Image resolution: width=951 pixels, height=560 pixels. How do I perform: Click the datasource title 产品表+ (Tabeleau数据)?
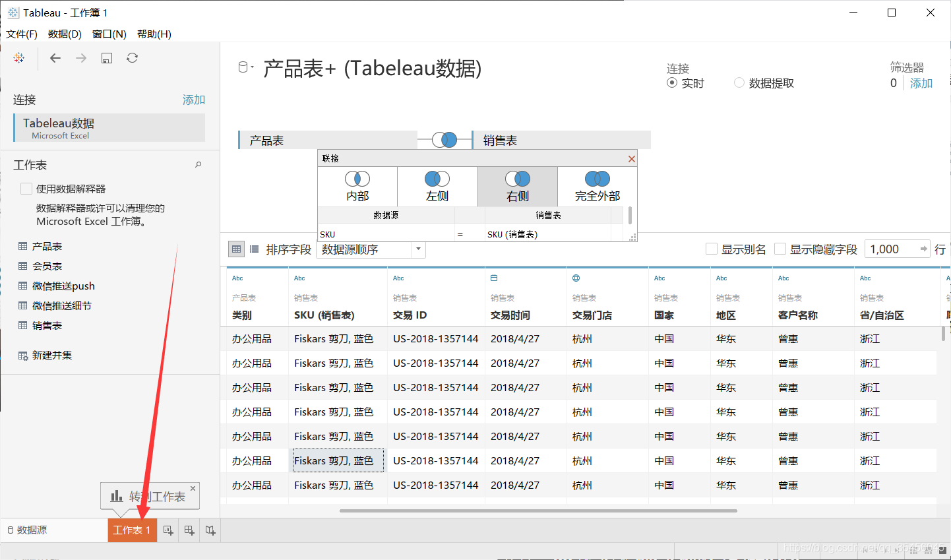click(372, 68)
